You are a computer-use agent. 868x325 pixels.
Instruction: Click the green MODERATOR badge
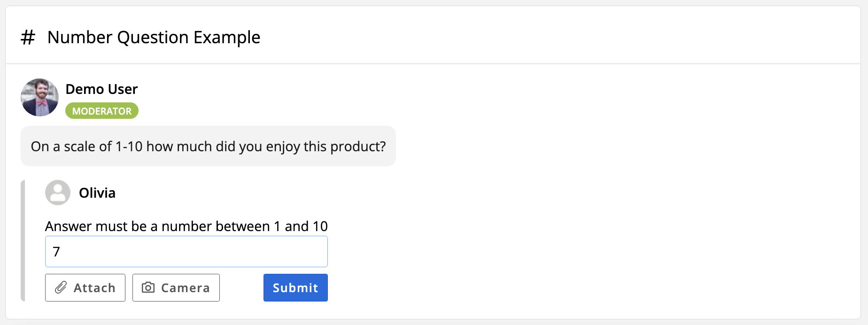pyautogui.click(x=101, y=111)
